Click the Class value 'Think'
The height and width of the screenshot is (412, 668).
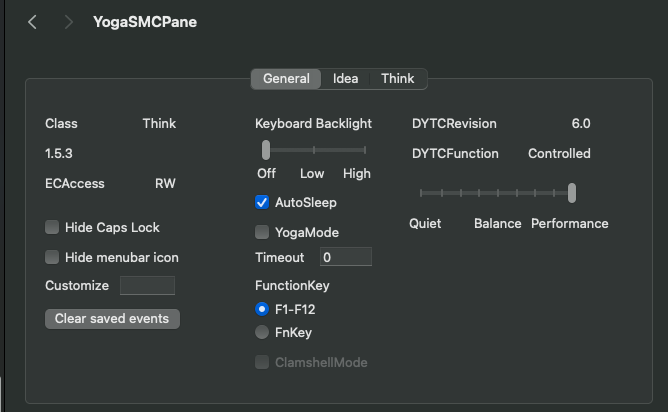(x=159, y=124)
